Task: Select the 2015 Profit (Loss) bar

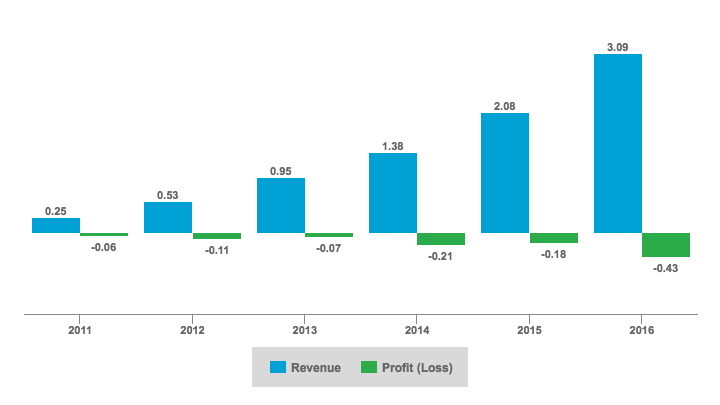Action: 553,238
